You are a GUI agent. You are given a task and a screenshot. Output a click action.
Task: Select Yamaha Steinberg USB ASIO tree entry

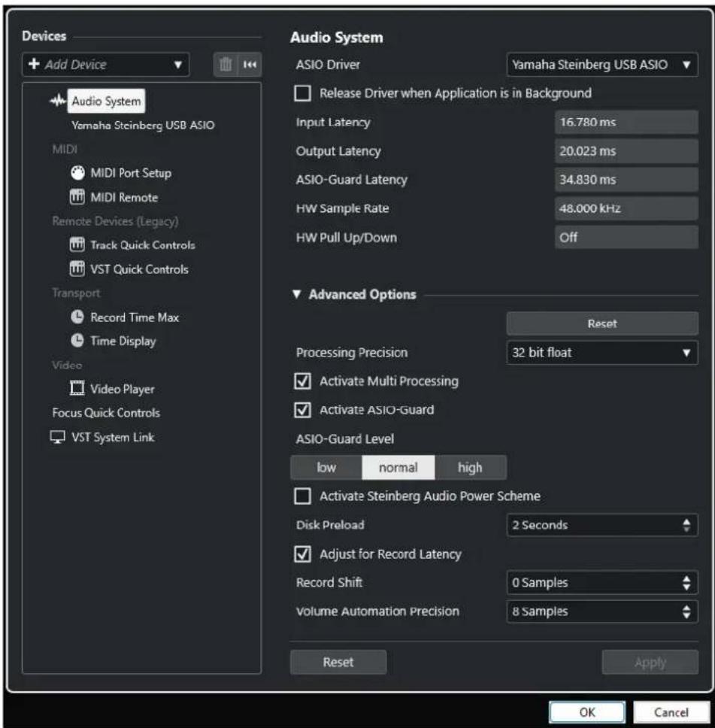(x=143, y=125)
